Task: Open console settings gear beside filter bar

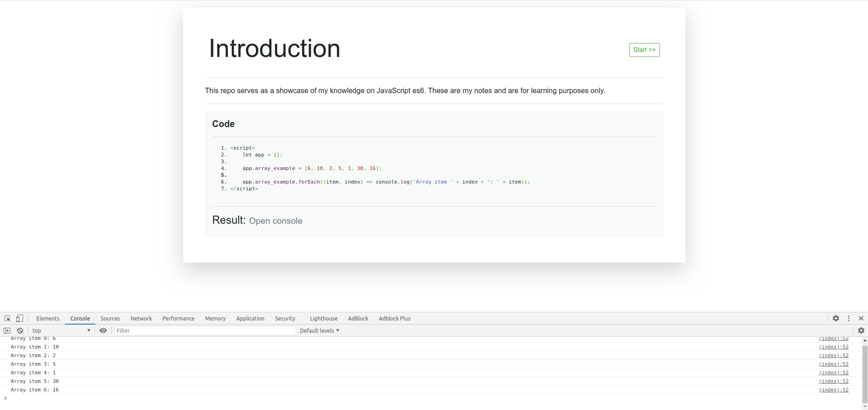Action: (x=861, y=331)
